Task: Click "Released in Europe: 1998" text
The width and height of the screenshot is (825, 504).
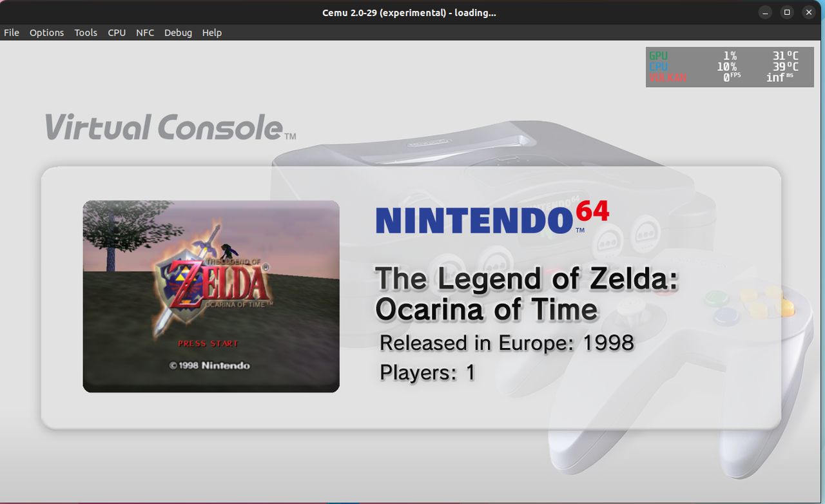Action: coord(507,343)
